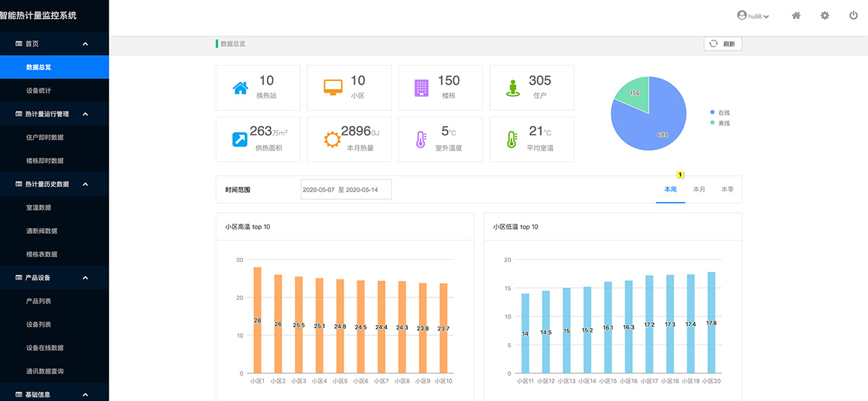Collapse the 热计量历史数据 section chevron

point(85,184)
